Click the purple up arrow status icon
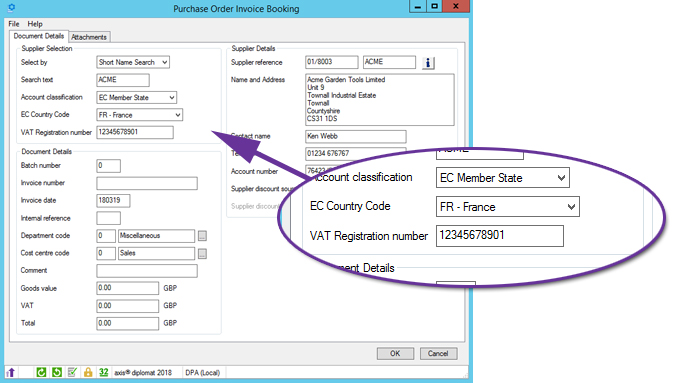 pos(11,372)
